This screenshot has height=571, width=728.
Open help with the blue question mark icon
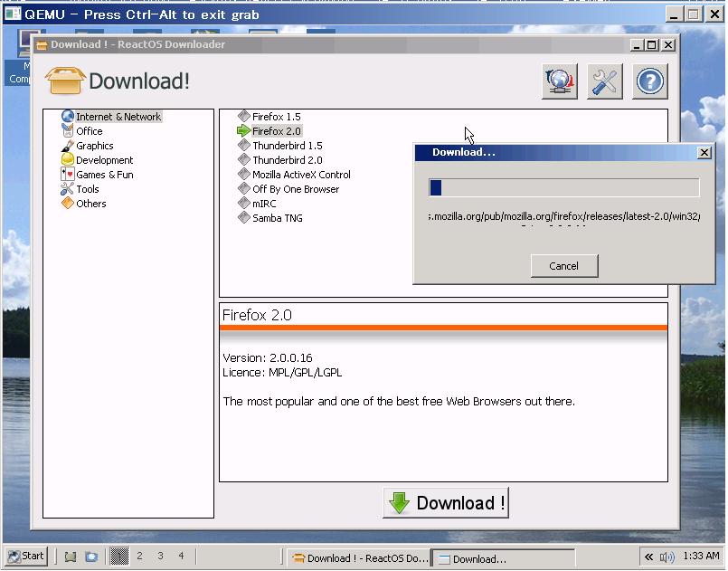pyautogui.click(x=649, y=81)
